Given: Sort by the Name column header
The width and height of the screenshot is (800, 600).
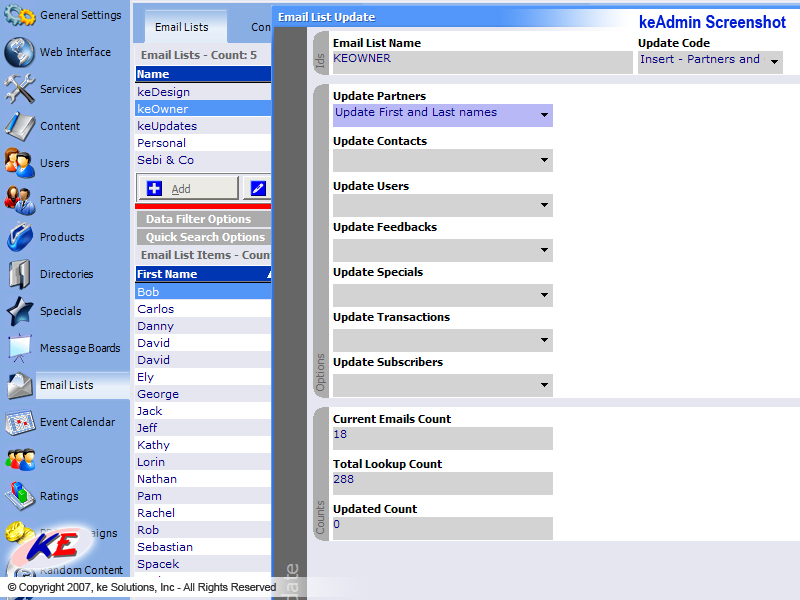Looking at the screenshot, I should [203, 74].
